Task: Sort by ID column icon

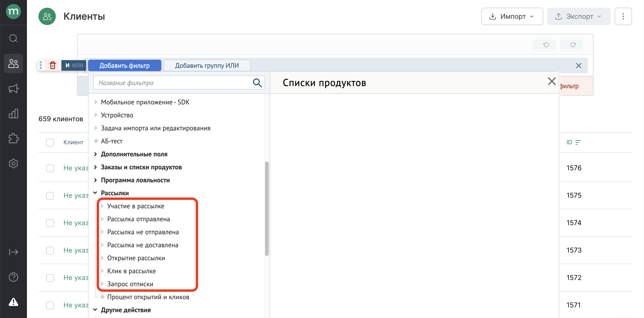Action: click(578, 142)
